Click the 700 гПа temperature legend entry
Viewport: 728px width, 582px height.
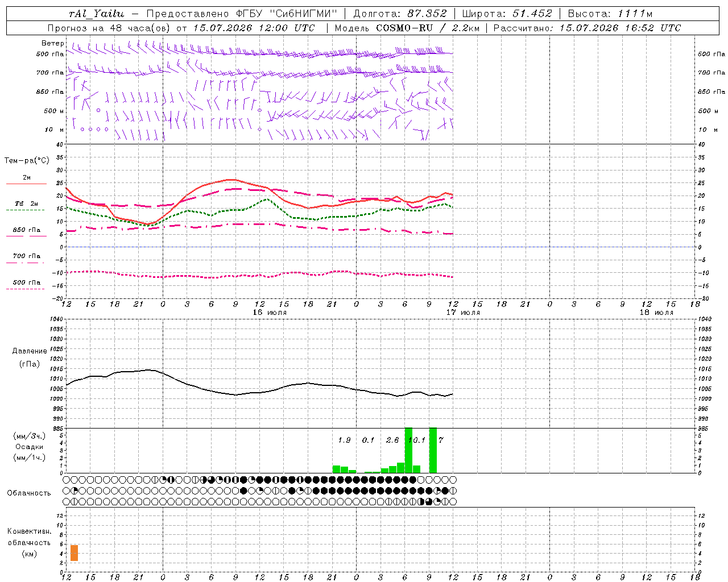[26, 257]
